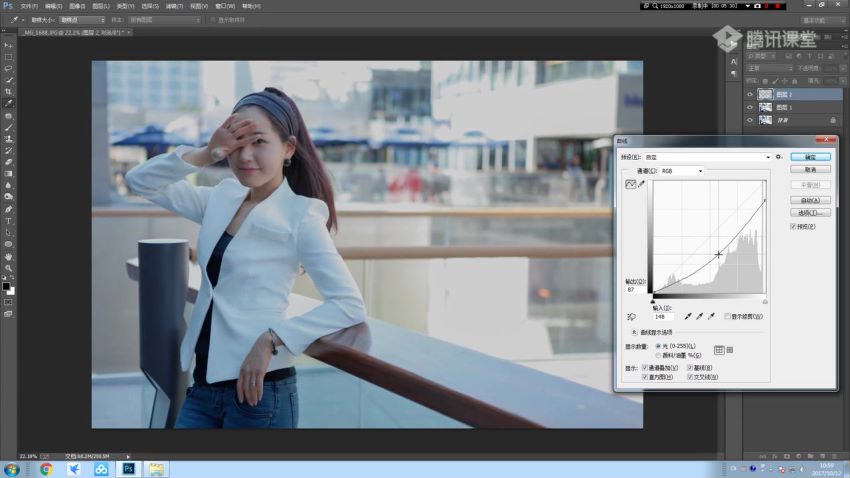Toggle the Intersection Line checkbox
Screen dimensions: 850x478
[690, 377]
